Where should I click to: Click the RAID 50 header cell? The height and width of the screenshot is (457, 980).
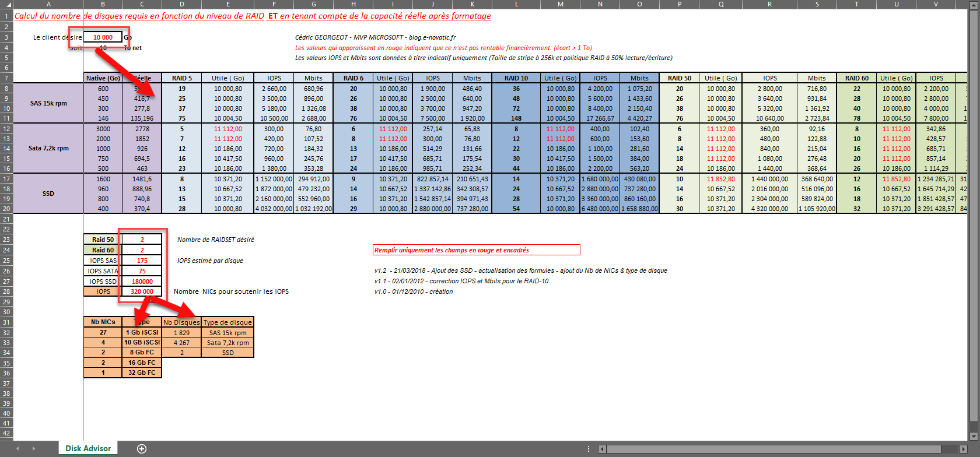coord(680,78)
